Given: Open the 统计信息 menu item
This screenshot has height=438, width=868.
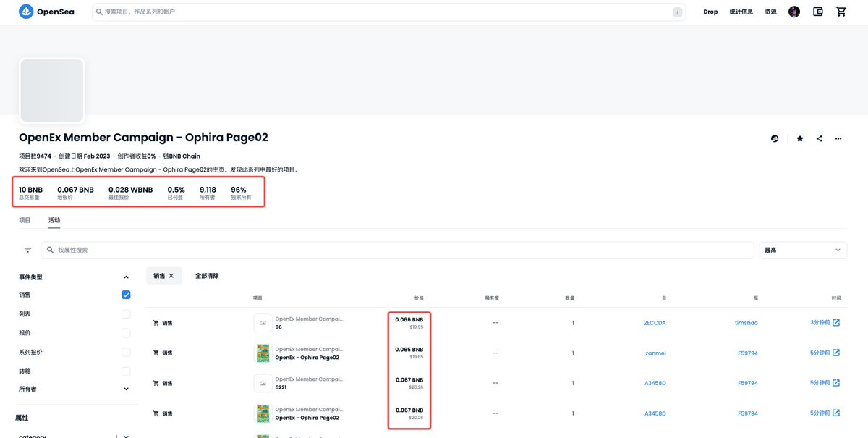Looking at the screenshot, I should click(741, 12).
